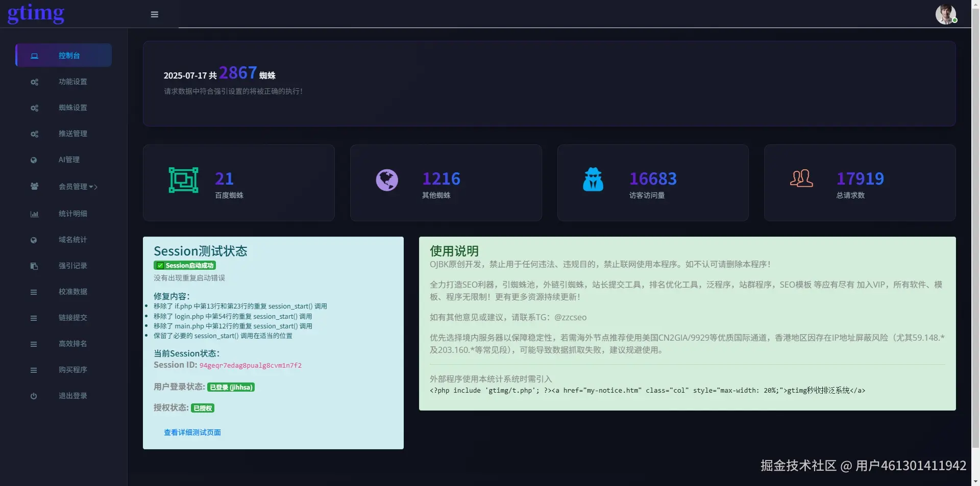Click the spider icon in 访客访问量 card
The height and width of the screenshot is (486, 980).
click(593, 180)
